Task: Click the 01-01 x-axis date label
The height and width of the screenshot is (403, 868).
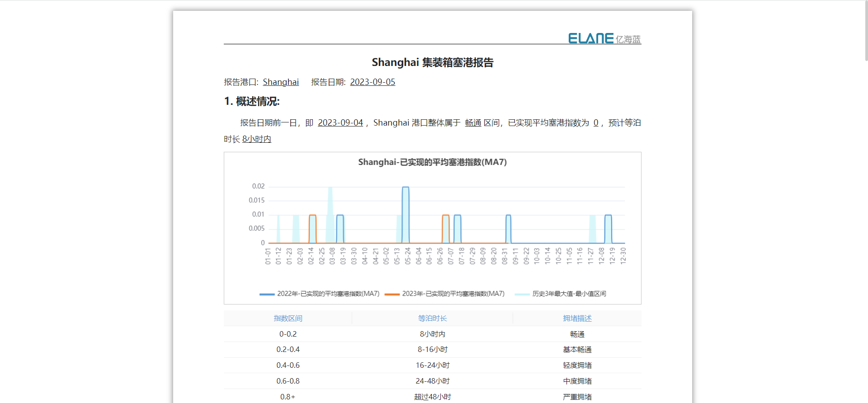Action: 268,256
